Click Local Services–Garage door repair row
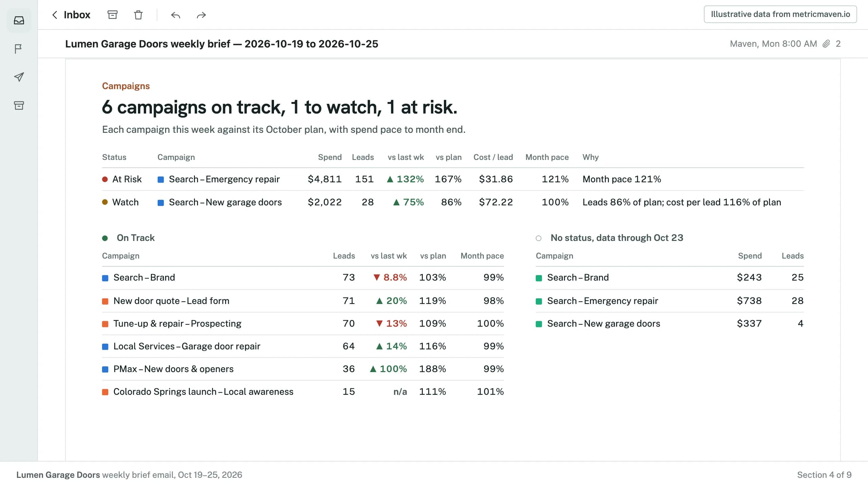Viewport: 868px width, 488px height. coord(303,346)
